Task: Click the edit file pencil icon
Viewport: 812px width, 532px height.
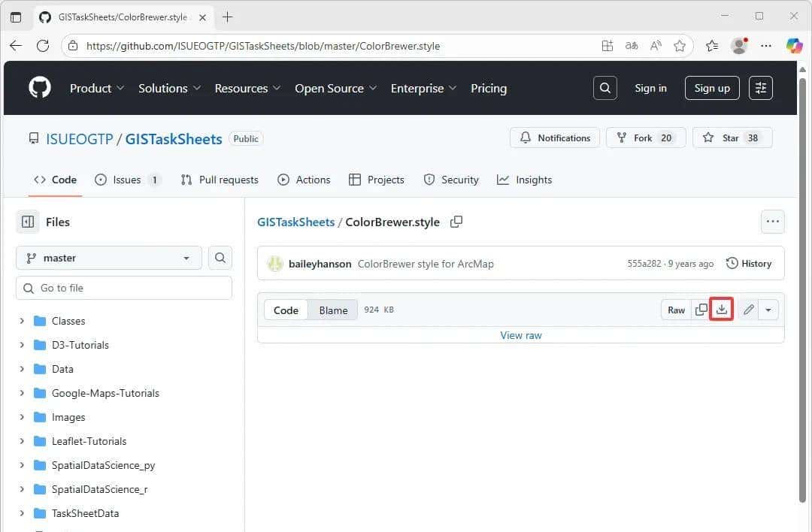Action: tap(748, 310)
